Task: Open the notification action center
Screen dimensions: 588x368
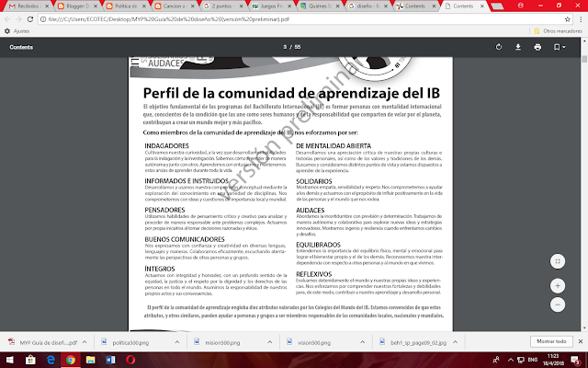Action: point(576,360)
